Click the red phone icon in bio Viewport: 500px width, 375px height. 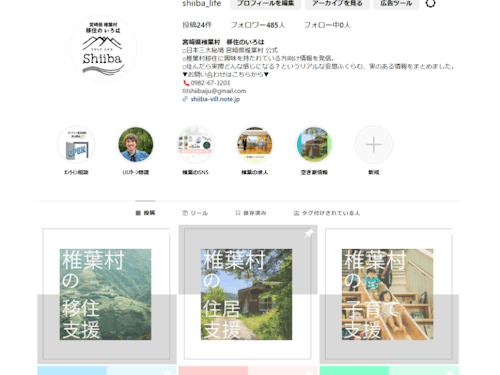coord(186,83)
